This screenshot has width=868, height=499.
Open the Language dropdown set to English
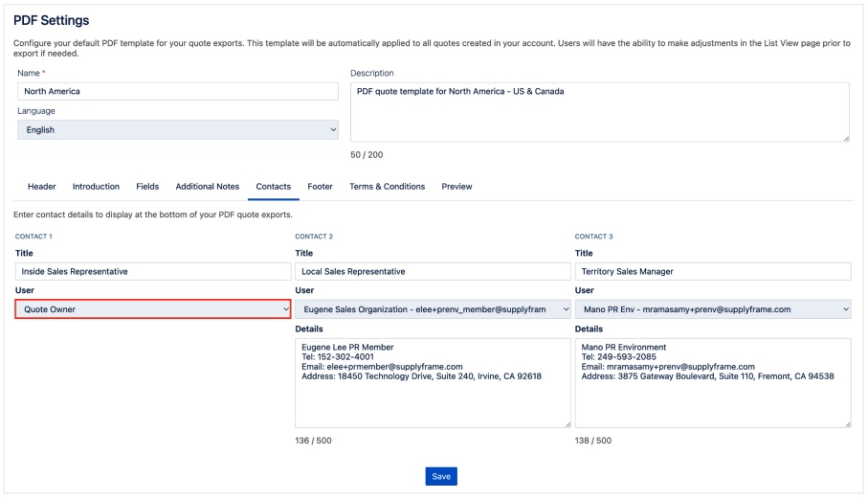178,129
